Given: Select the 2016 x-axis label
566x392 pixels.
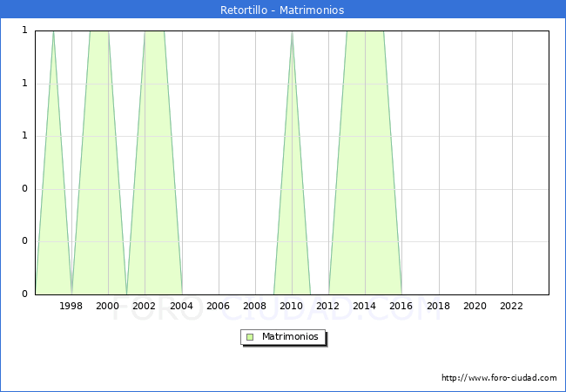Looking at the screenshot, I should click(x=401, y=306).
